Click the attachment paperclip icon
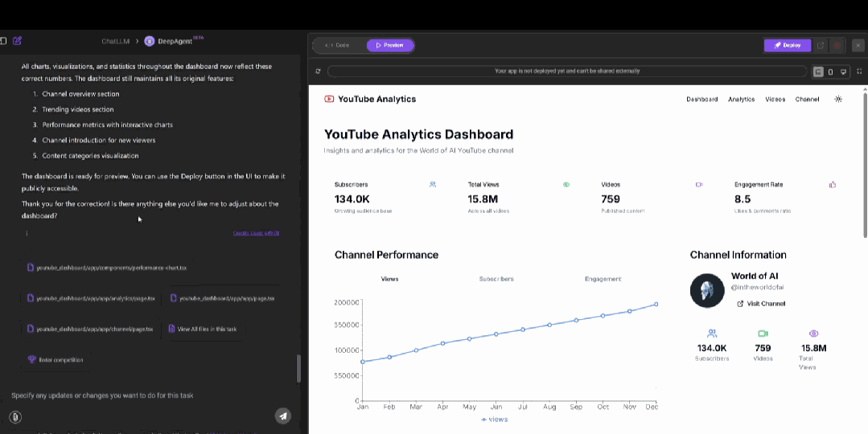868x434 pixels. pos(15,417)
